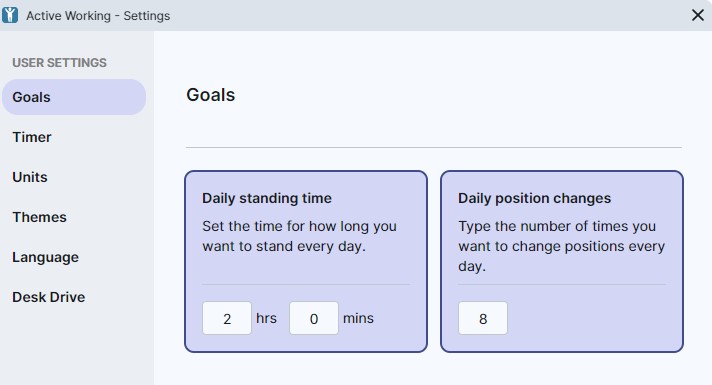Click the standing hours input field

click(227, 318)
